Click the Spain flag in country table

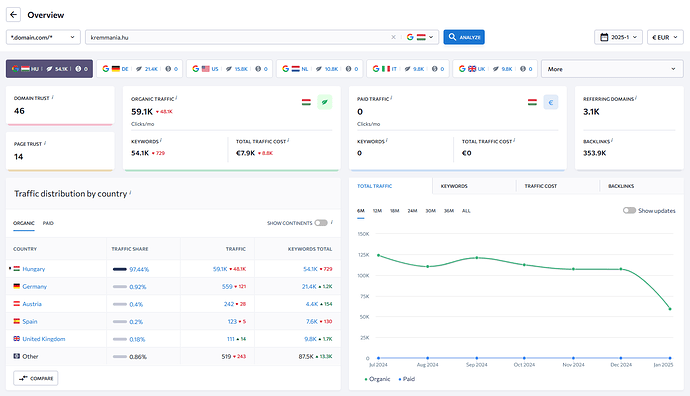pyautogui.click(x=16, y=321)
